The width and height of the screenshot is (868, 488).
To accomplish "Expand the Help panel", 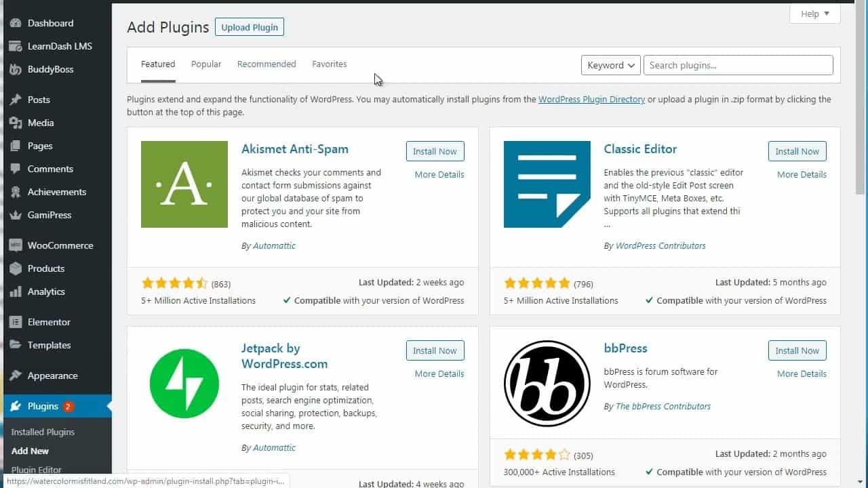I will point(815,14).
